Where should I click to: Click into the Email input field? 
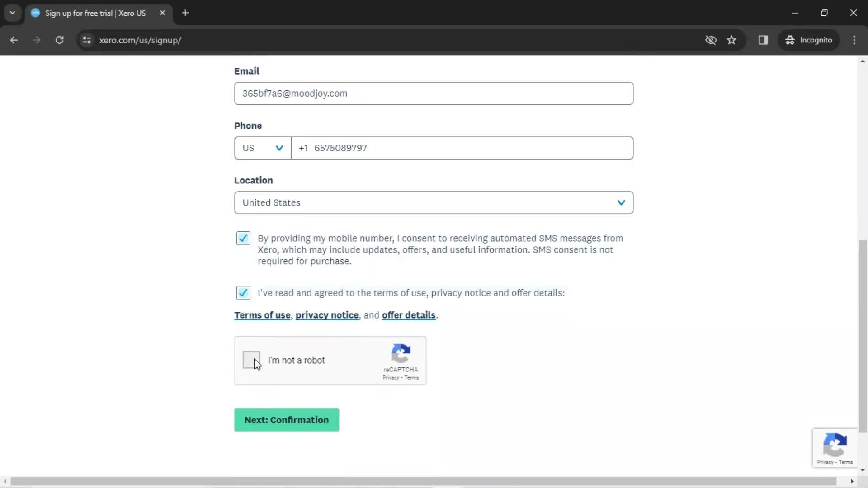[x=434, y=94]
